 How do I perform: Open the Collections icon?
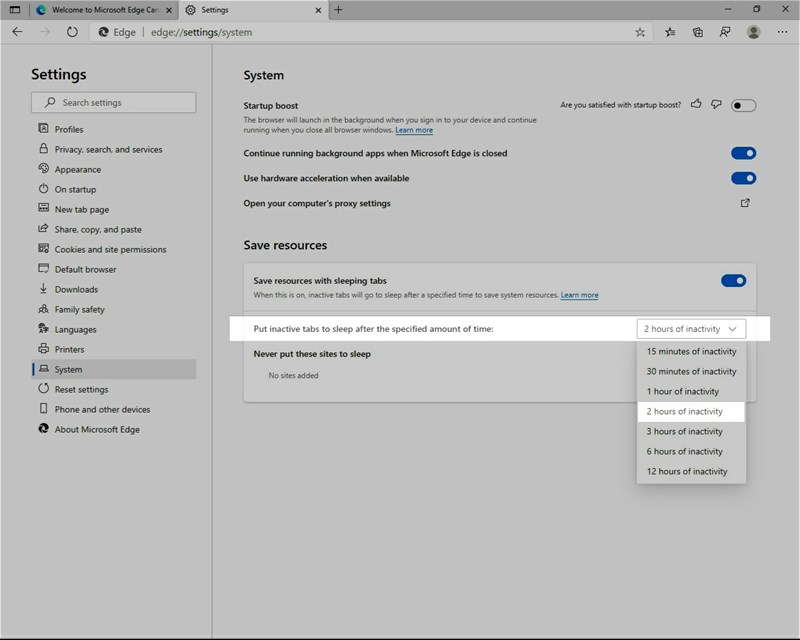(697, 32)
